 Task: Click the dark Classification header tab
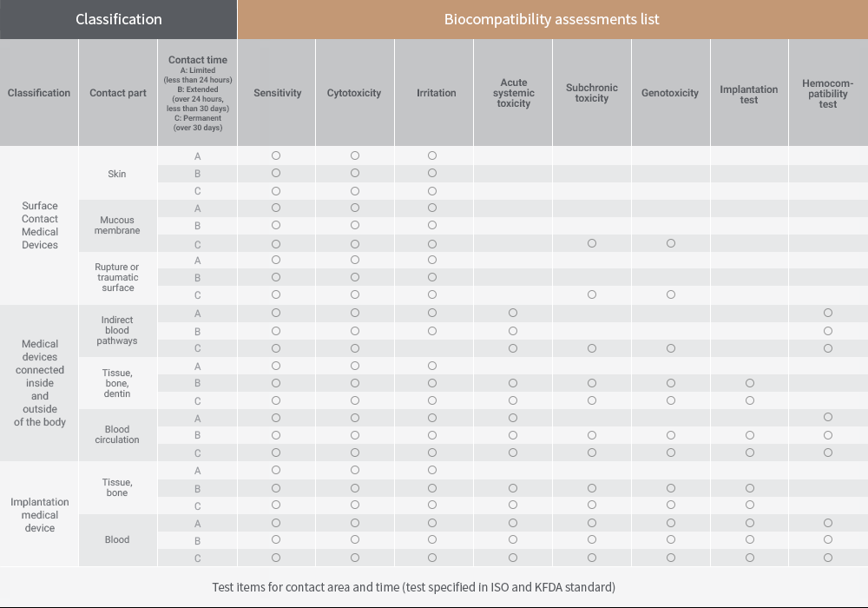(x=118, y=19)
